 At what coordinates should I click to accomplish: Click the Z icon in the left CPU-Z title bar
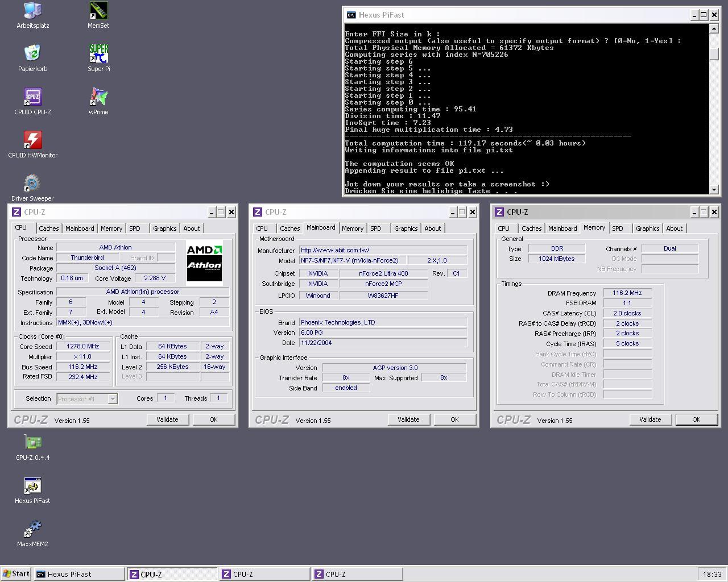tap(16, 212)
